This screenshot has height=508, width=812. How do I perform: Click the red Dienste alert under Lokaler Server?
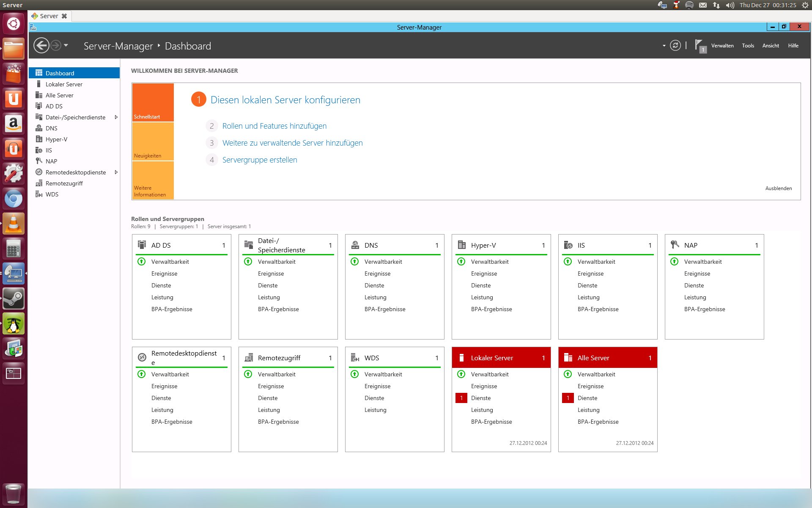click(x=461, y=398)
